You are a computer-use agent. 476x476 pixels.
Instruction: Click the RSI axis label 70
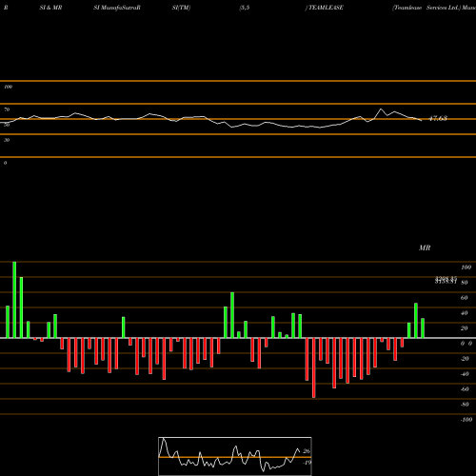[7, 109]
